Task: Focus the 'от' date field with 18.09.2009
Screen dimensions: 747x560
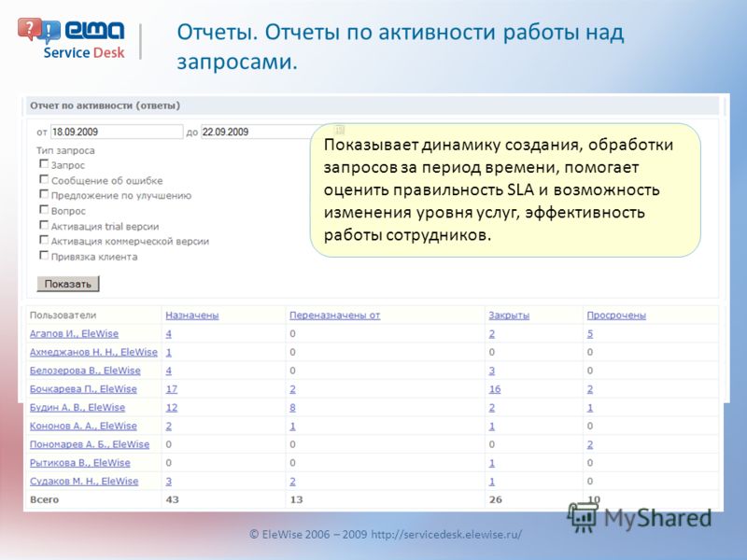Action: coord(117,132)
